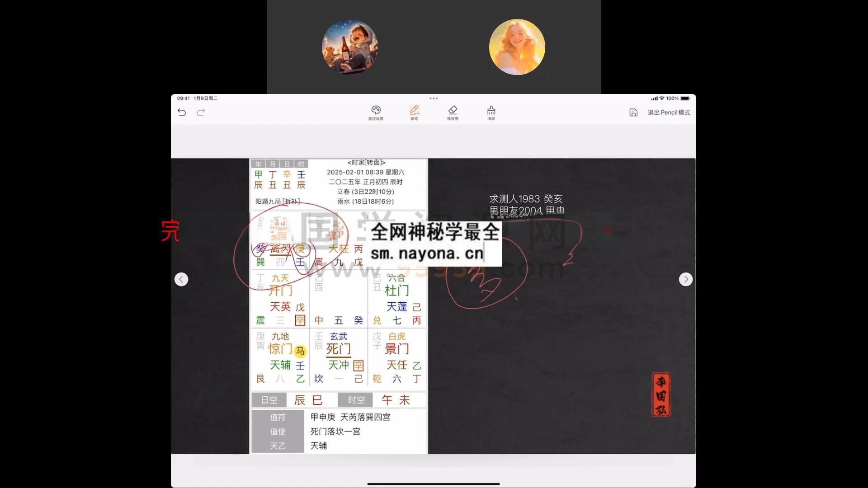The width and height of the screenshot is (868, 488).
Task: Click the 阳遁九局 text
Action: point(268,202)
